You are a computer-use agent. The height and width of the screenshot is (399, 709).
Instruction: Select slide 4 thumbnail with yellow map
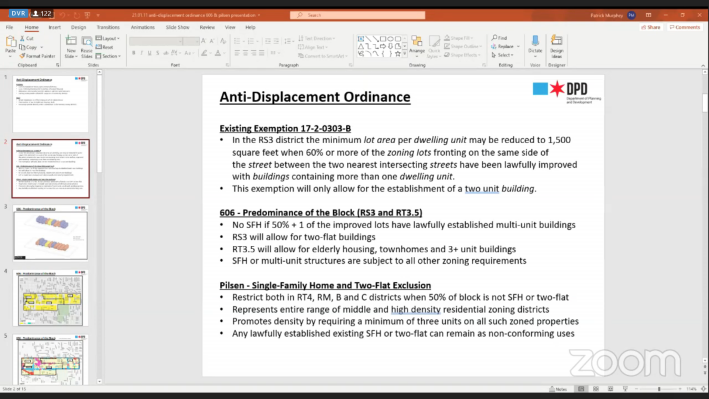click(x=51, y=298)
